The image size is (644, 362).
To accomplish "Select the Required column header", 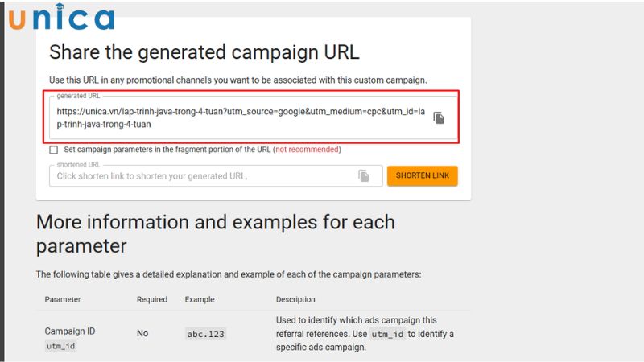I will click(x=152, y=299).
